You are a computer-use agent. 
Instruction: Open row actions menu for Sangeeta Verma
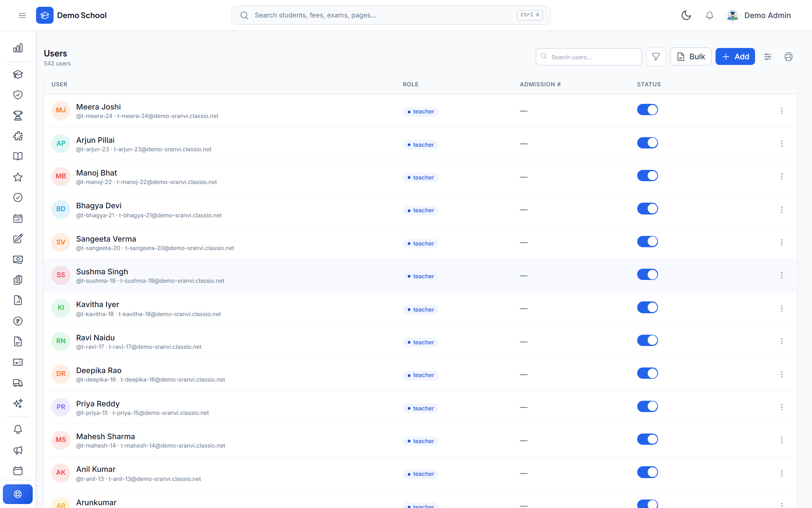[x=782, y=243]
